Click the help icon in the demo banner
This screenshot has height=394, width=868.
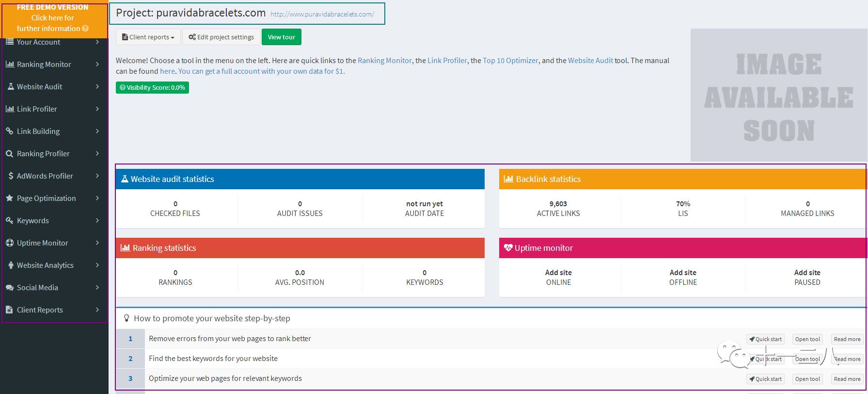coord(85,28)
